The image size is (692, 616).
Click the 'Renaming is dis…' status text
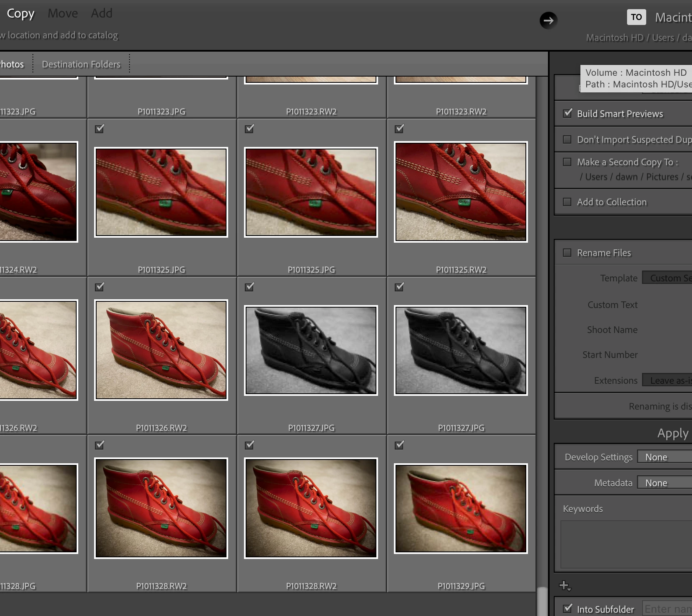pyautogui.click(x=660, y=406)
